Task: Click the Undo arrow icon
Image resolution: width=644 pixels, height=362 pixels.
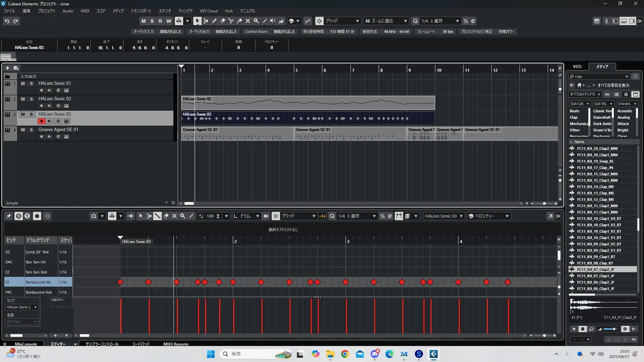Action: [x=7, y=21]
